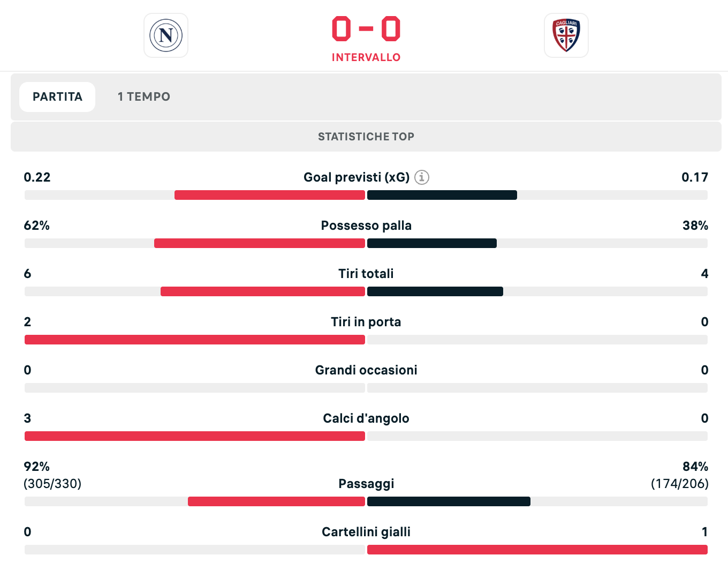Switch to the 1 TEMPO tab
The width and height of the screenshot is (728, 570).
click(144, 97)
